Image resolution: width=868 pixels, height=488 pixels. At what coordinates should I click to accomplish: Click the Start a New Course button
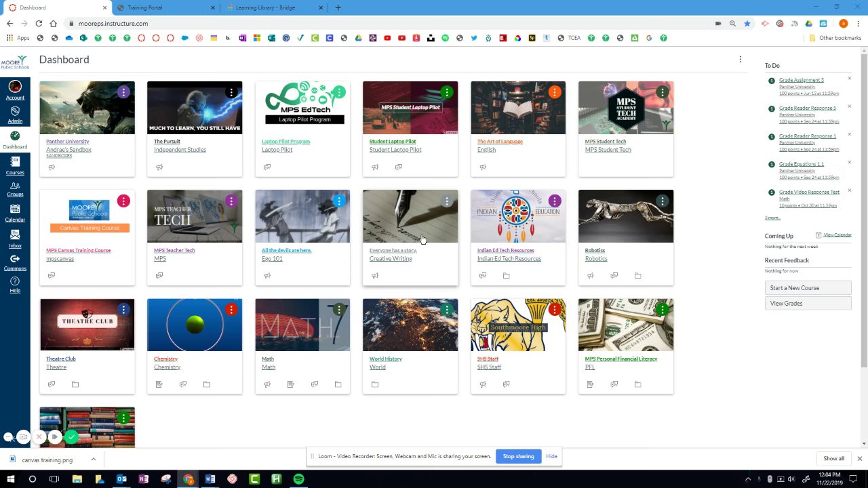tap(808, 288)
